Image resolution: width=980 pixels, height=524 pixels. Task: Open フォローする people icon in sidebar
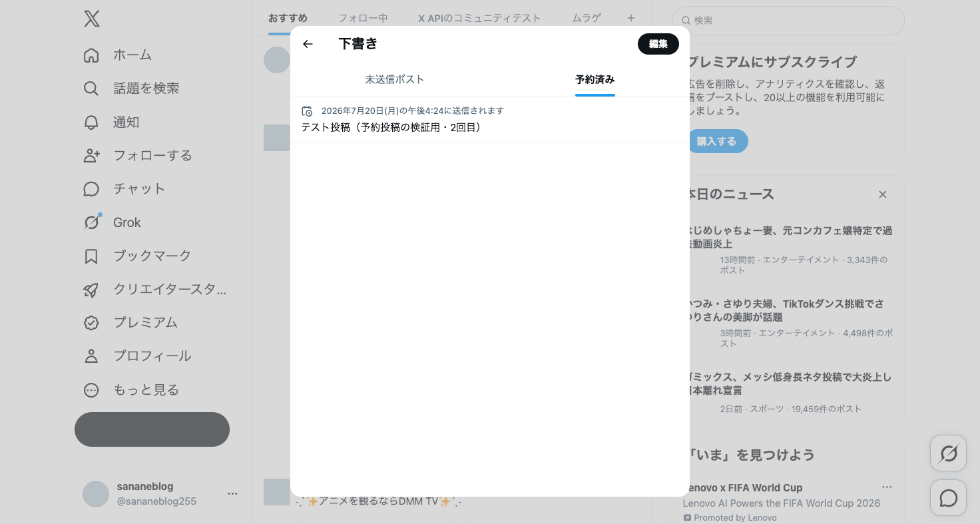pyautogui.click(x=91, y=156)
